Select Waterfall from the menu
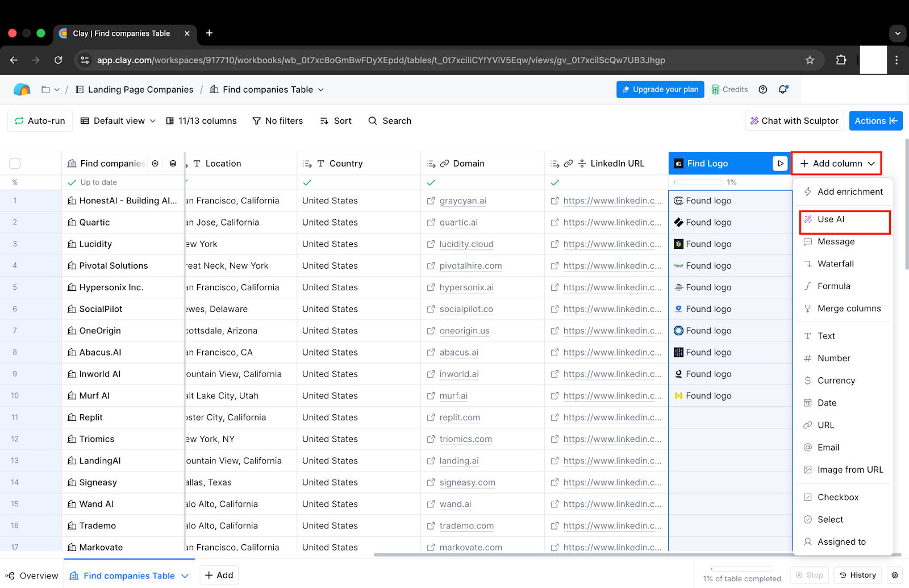The image size is (909, 588). click(843, 264)
